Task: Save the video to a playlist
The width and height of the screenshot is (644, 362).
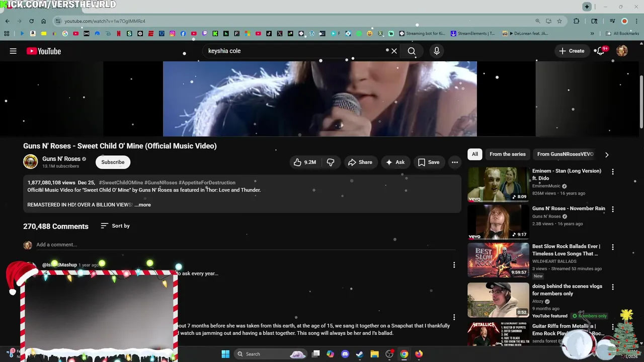Action: [429, 162]
